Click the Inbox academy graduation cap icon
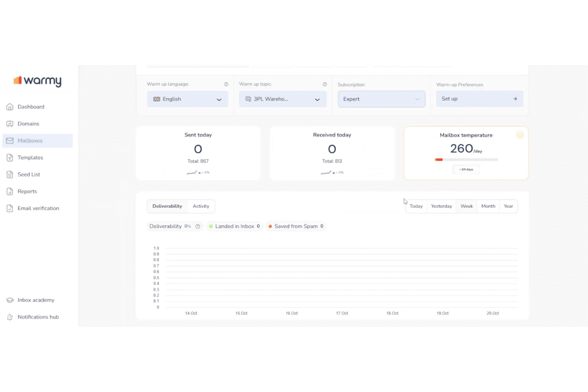 (x=10, y=300)
